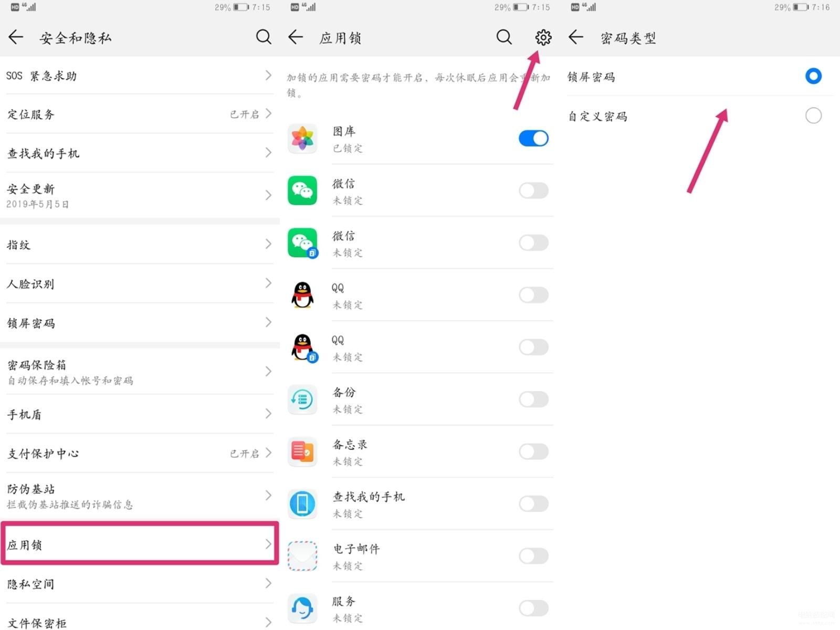Tap the 备份 backup app icon
Screen dimensions: 840x630
302,400
